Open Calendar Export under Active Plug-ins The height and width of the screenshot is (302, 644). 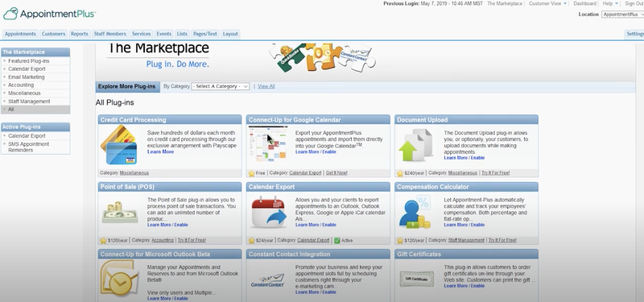(27, 136)
